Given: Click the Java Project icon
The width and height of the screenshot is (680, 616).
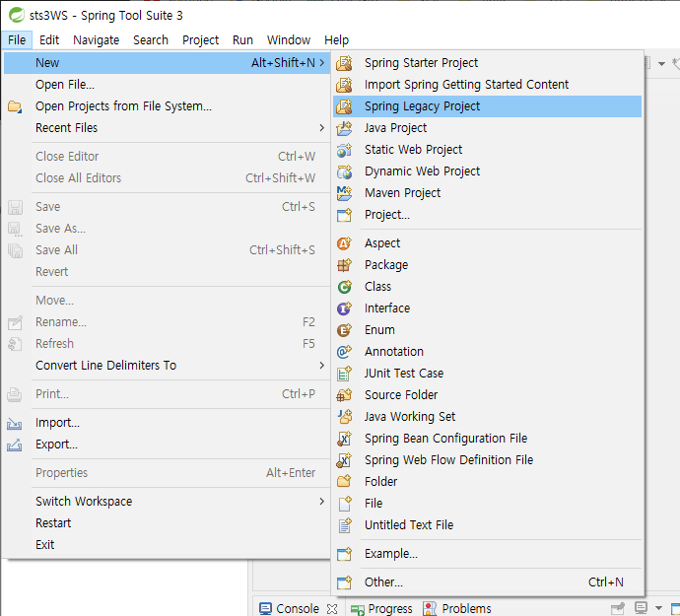Looking at the screenshot, I should click(x=344, y=128).
